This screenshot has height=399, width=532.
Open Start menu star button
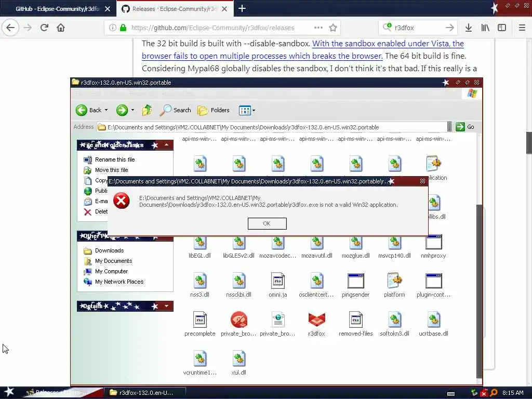[9, 392]
